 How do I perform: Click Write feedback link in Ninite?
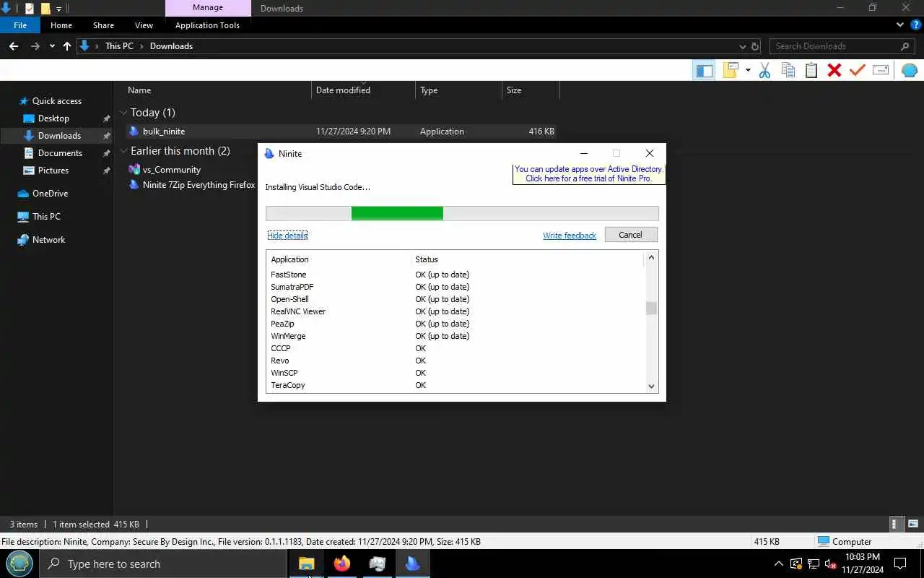(x=570, y=236)
